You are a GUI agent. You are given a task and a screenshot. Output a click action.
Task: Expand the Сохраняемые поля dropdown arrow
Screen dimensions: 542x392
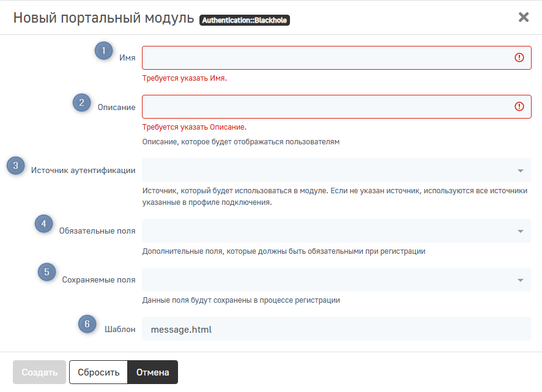coord(520,280)
